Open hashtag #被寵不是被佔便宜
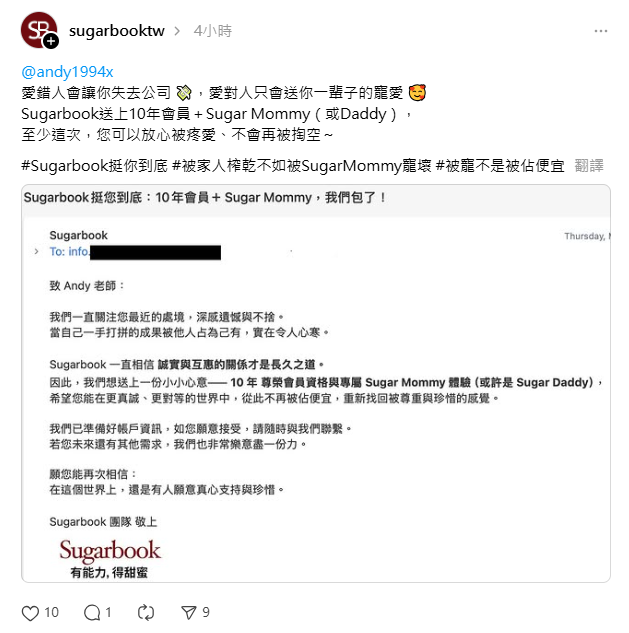Screen dimensions: 629x633 500,166
